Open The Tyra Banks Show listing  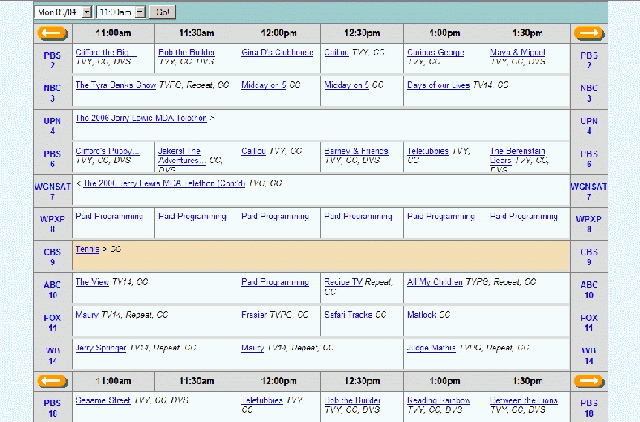(116, 85)
